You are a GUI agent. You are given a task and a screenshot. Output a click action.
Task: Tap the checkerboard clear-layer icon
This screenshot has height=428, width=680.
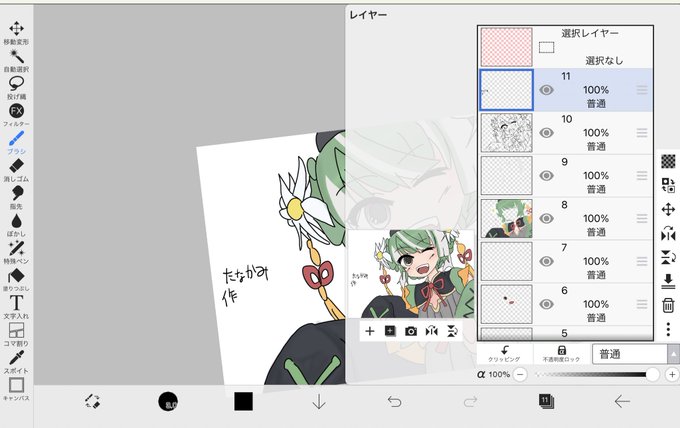[x=668, y=161]
